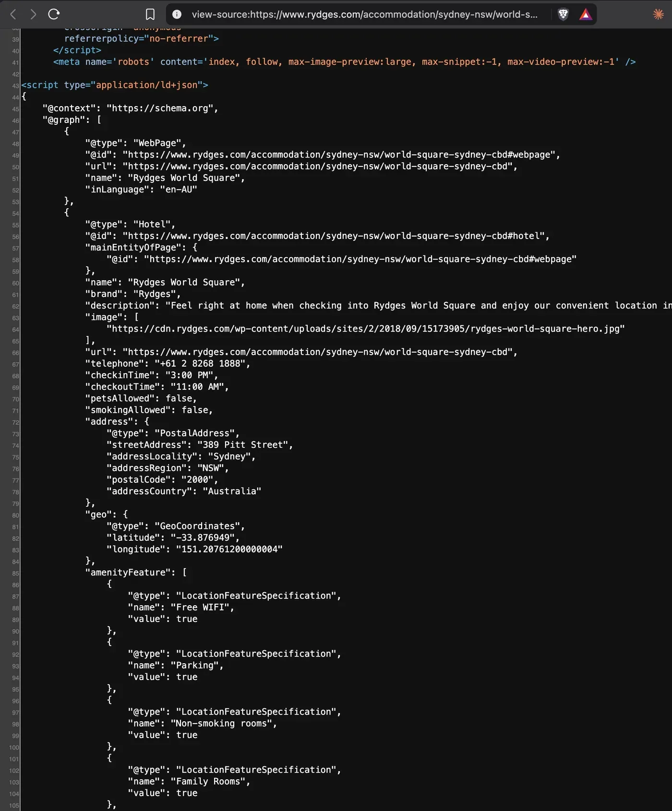The width and height of the screenshot is (672, 811).
Task: Click the "name": "Family Rooms" line
Action: [189, 782]
